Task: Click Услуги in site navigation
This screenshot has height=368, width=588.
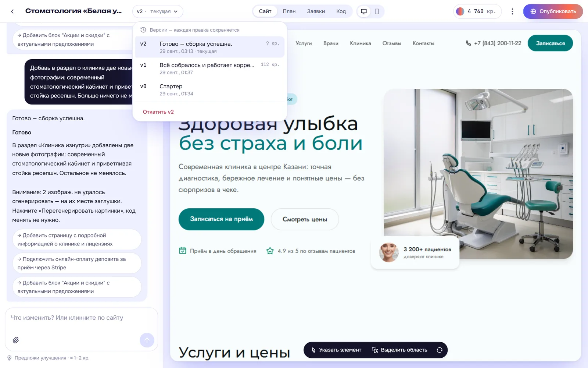Action: pyautogui.click(x=304, y=43)
